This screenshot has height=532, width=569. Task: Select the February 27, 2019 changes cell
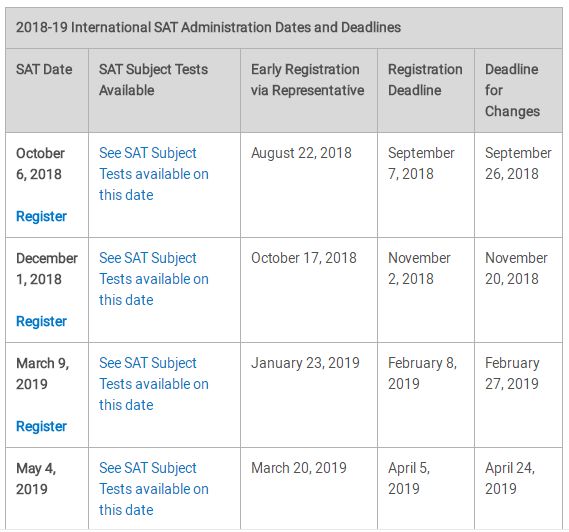[512, 373]
